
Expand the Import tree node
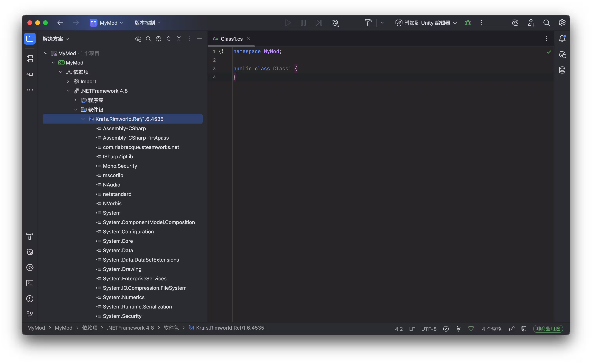pos(68,81)
